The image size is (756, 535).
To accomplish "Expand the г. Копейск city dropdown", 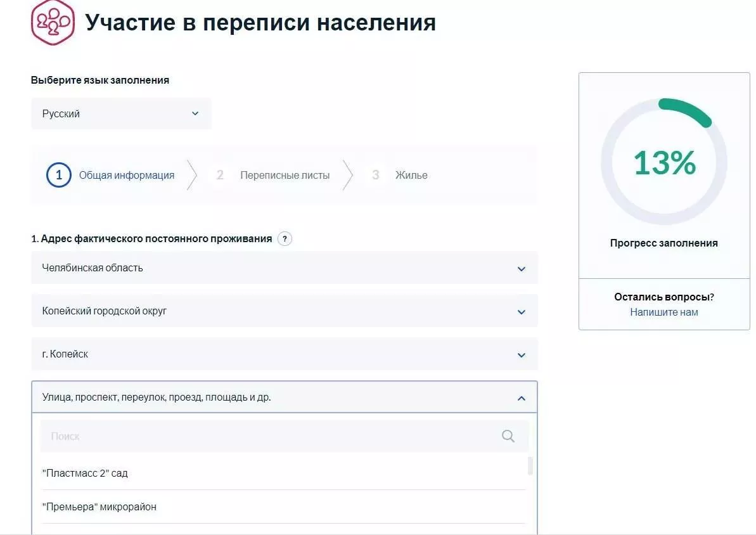I will click(284, 354).
